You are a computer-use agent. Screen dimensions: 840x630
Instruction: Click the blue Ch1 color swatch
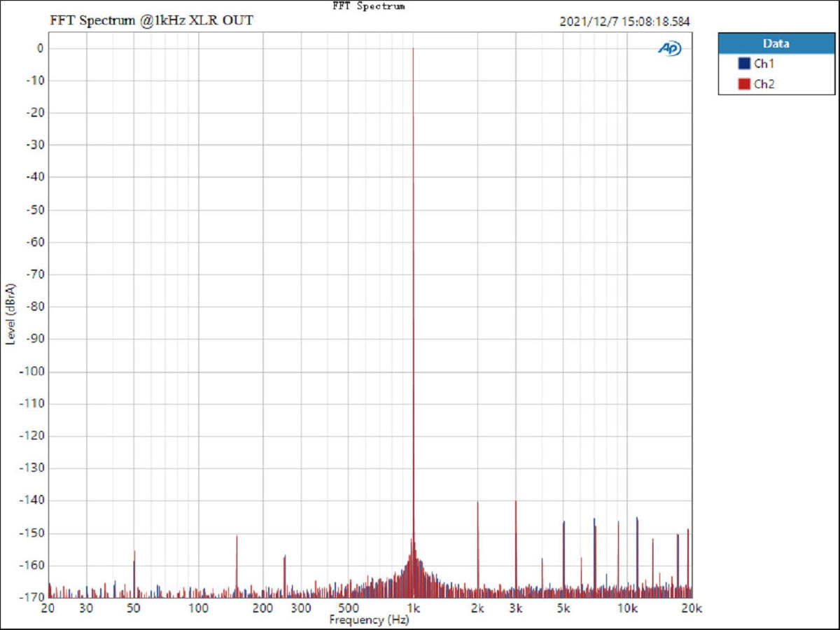(x=744, y=64)
